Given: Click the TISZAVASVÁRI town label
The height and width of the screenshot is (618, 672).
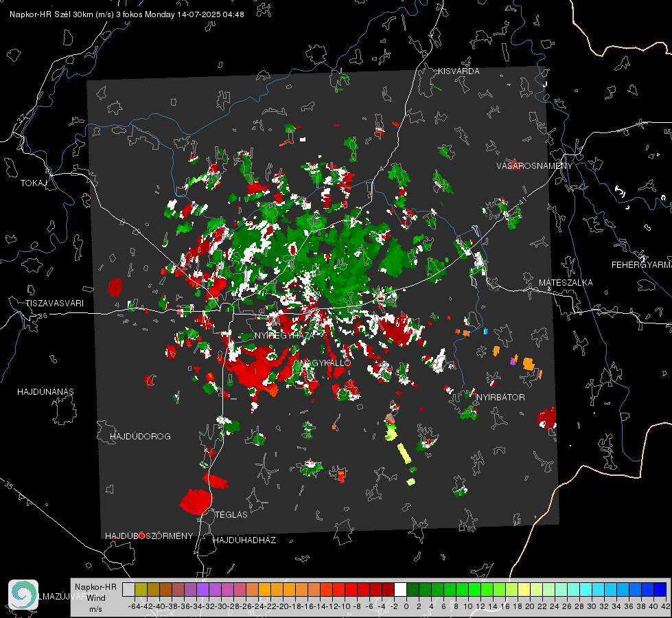Looking at the screenshot, I should coord(55,304).
